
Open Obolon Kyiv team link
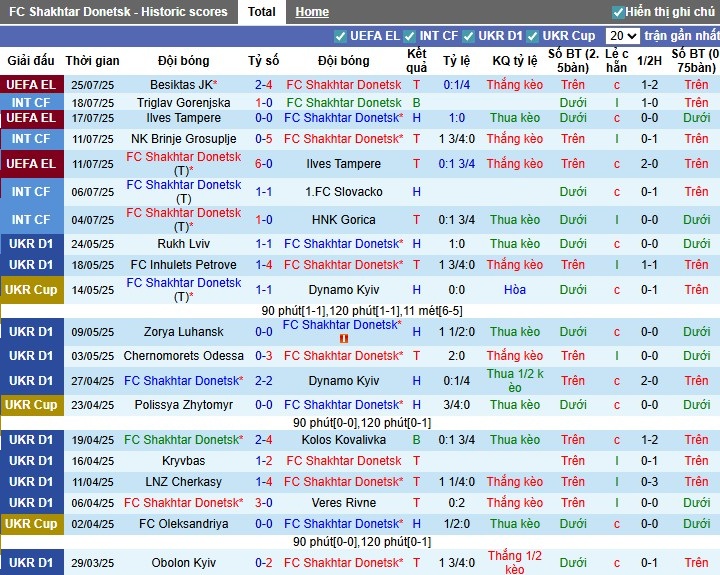[x=183, y=563]
